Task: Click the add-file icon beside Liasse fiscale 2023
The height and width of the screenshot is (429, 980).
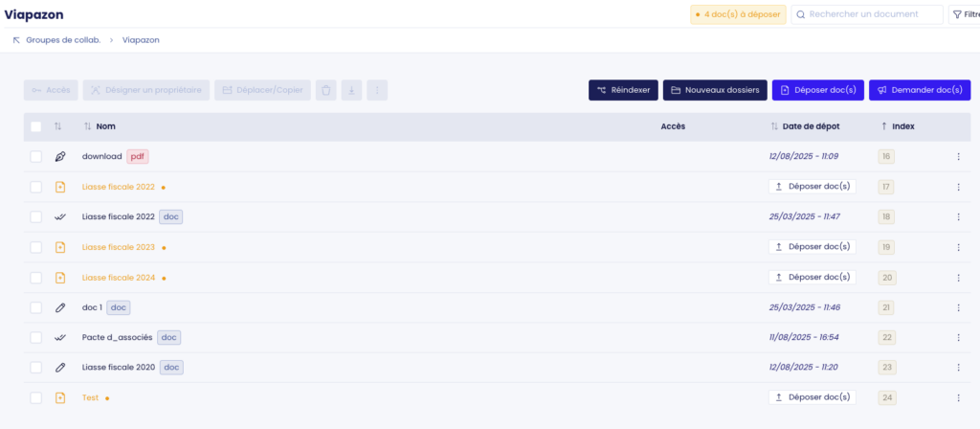Action: pyautogui.click(x=60, y=247)
